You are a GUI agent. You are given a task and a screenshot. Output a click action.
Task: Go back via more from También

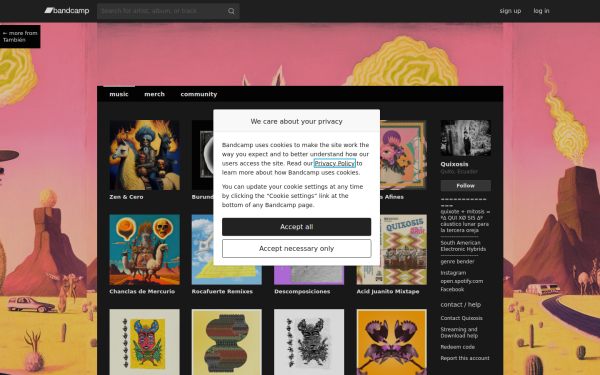(x=20, y=36)
